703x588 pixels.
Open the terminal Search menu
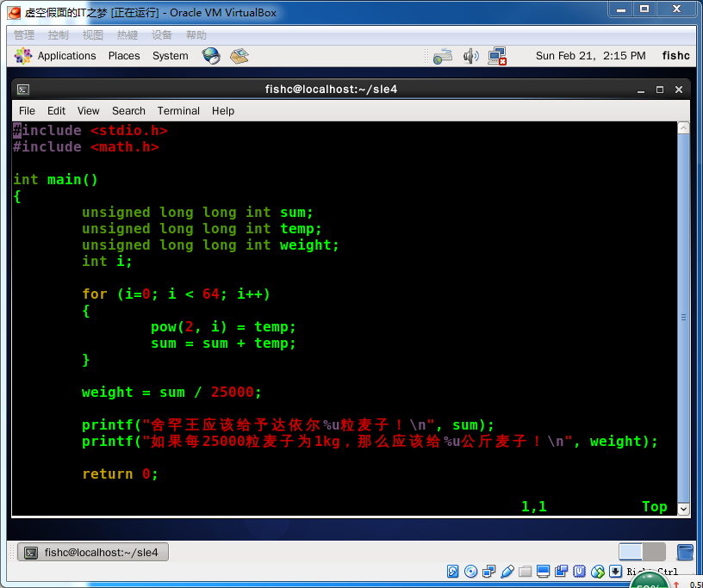128,111
